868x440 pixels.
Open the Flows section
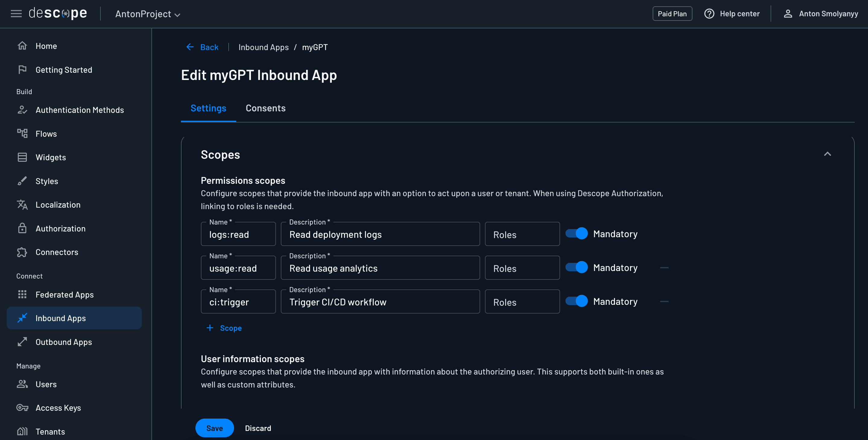[46, 133]
